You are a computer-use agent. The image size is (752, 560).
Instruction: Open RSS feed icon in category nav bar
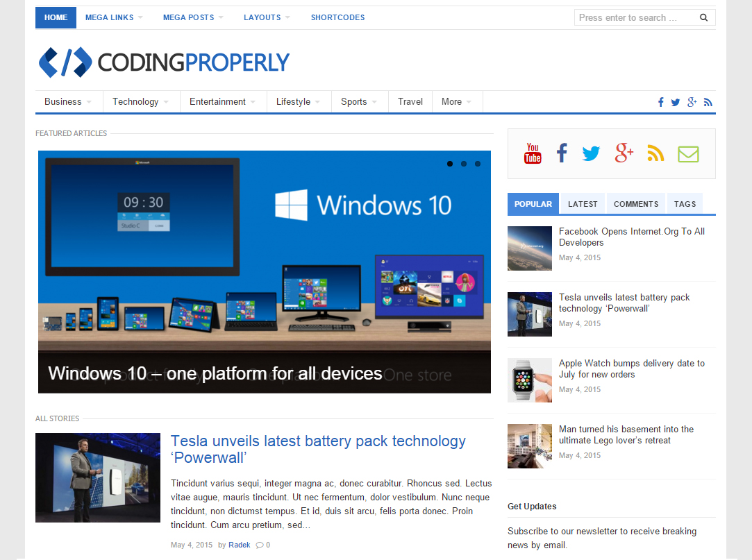708,102
